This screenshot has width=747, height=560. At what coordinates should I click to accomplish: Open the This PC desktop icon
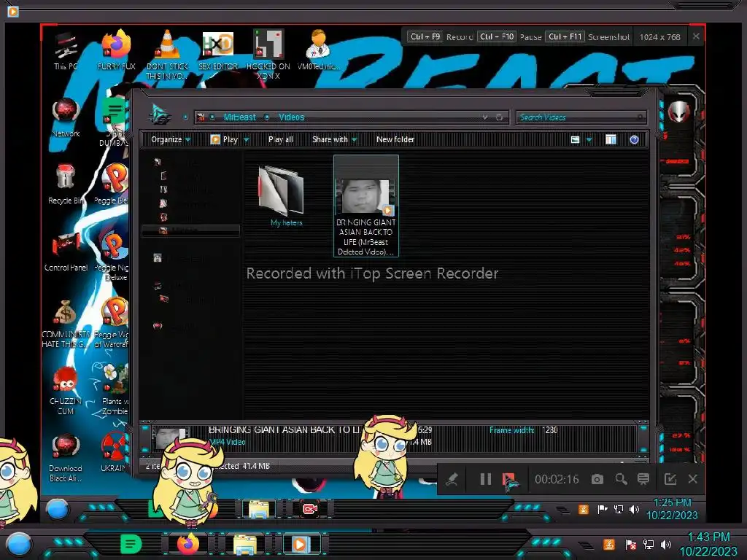point(66,52)
